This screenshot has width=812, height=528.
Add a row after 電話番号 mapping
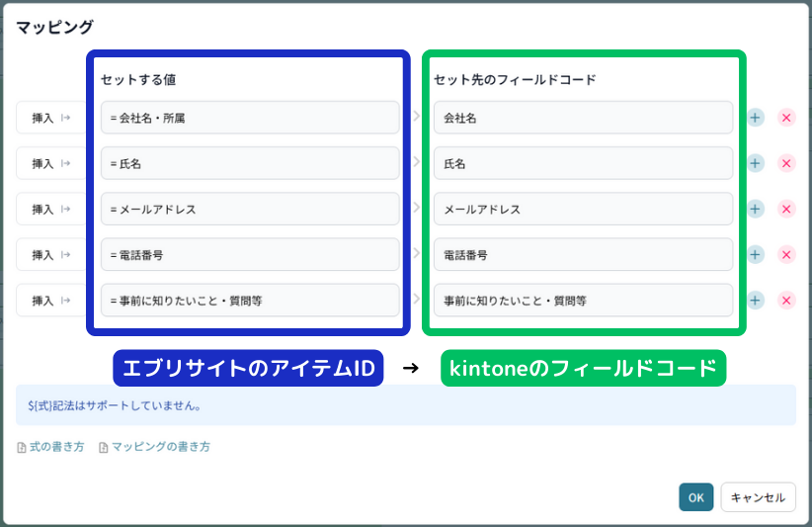coord(756,254)
